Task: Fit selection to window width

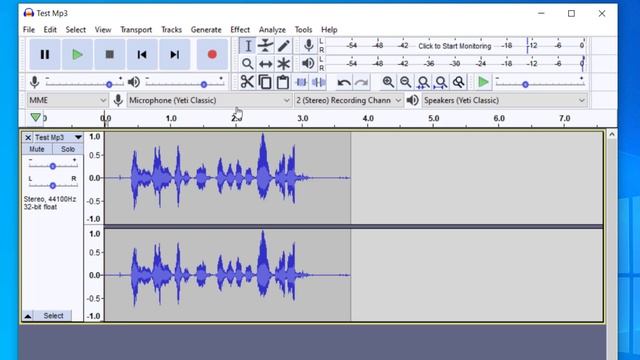Action: [x=423, y=82]
